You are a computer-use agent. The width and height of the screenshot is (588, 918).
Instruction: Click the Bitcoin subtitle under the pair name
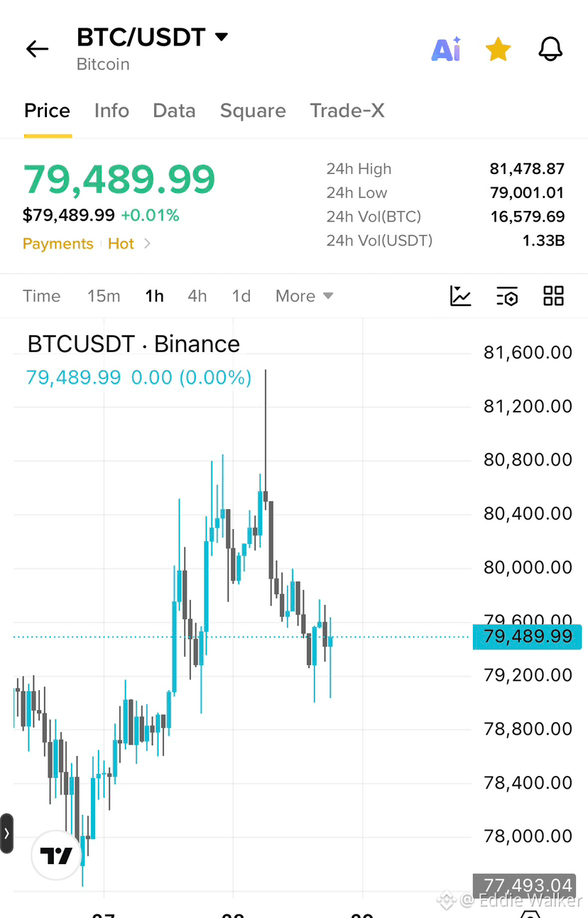click(103, 65)
